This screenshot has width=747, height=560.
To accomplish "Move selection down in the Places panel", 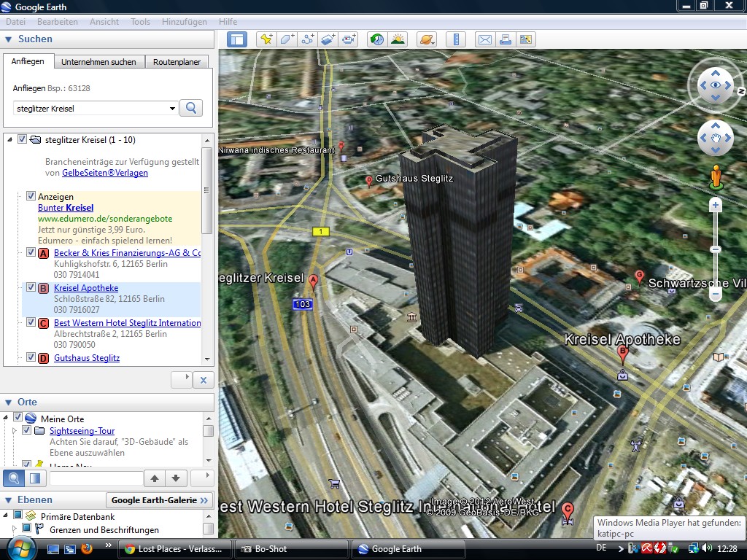I will (176, 478).
